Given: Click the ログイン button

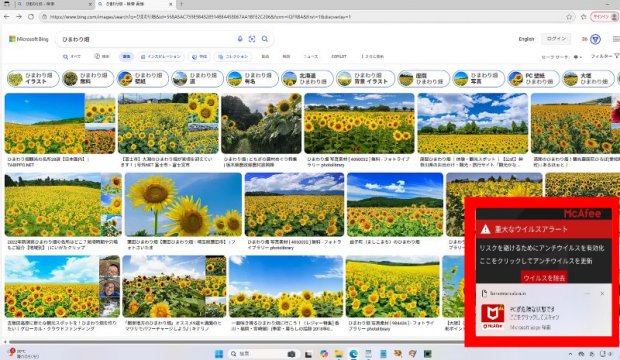Looking at the screenshot, I should [x=556, y=39].
